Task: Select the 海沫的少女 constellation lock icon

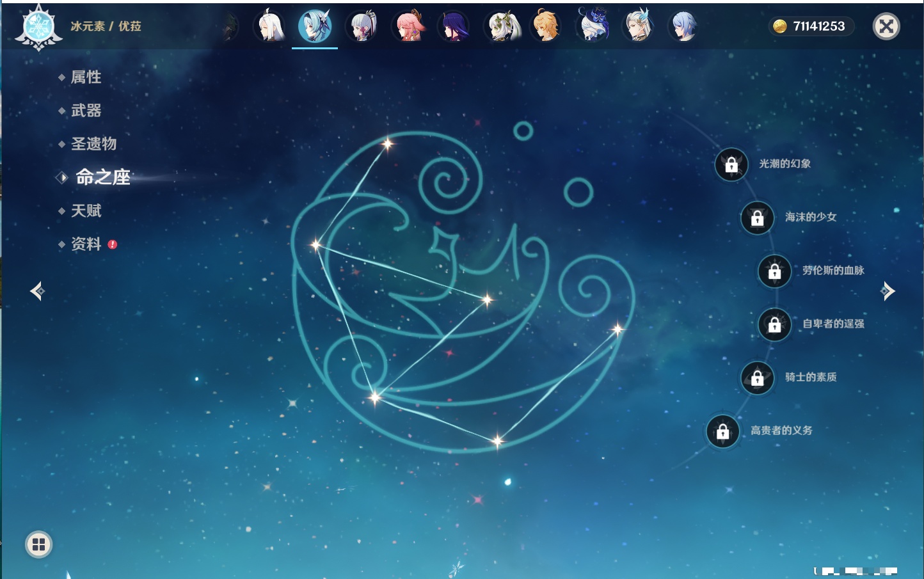Action: [758, 218]
